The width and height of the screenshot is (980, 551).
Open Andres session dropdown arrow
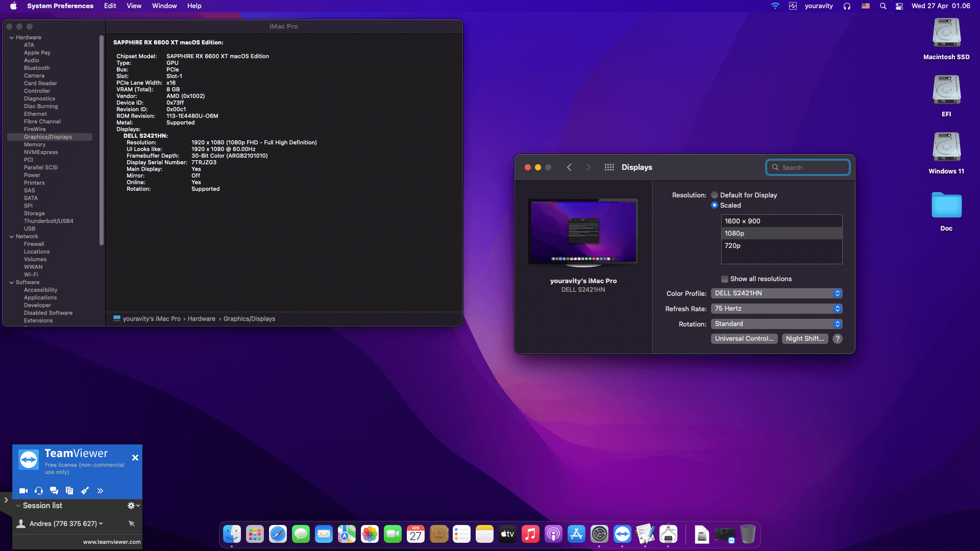101,523
